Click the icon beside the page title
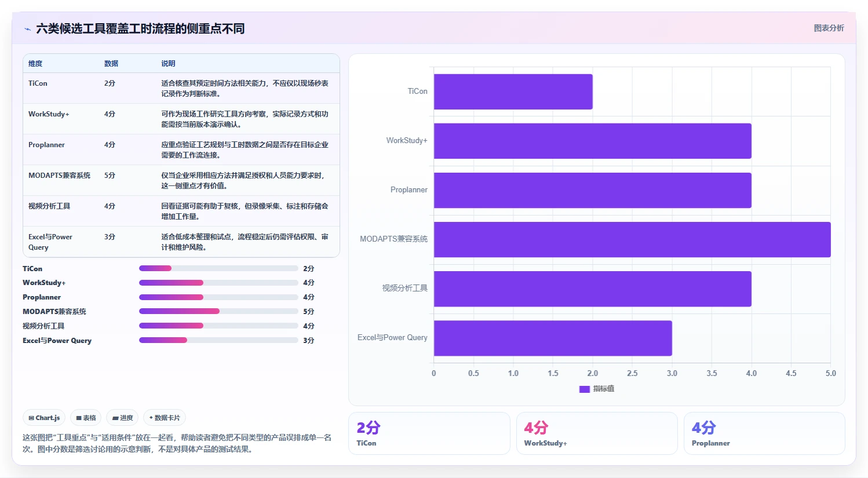Image resolution: width=868 pixels, height=478 pixels. pyautogui.click(x=27, y=28)
